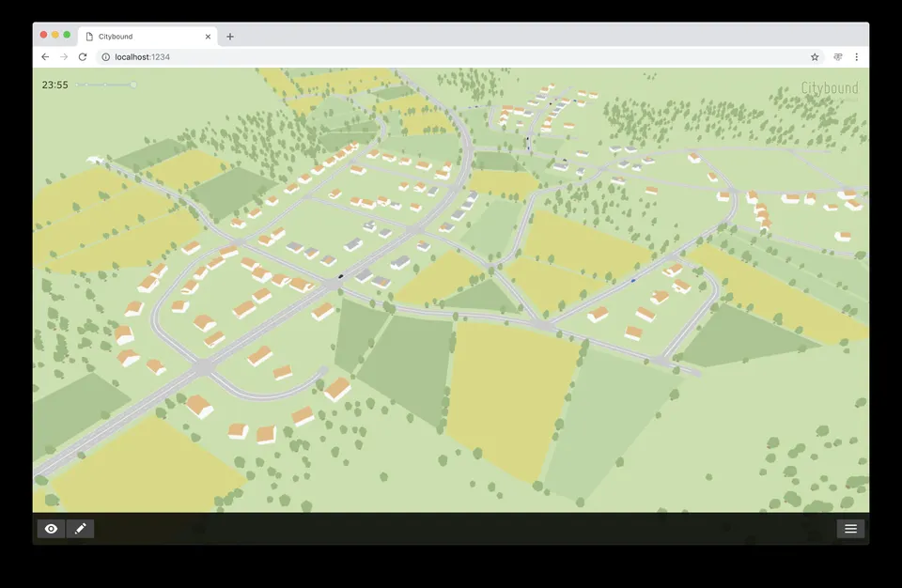Close the Citybound tab
This screenshot has width=902, height=588.
(x=209, y=37)
